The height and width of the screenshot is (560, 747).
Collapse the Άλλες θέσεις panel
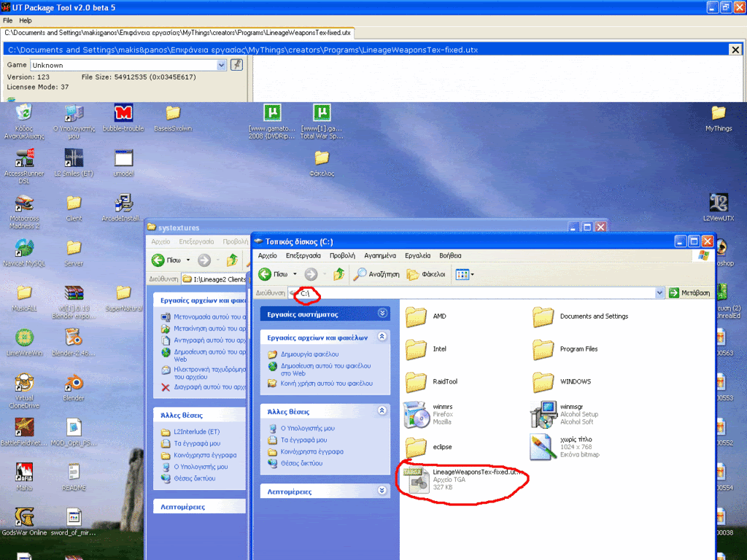click(x=383, y=411)
